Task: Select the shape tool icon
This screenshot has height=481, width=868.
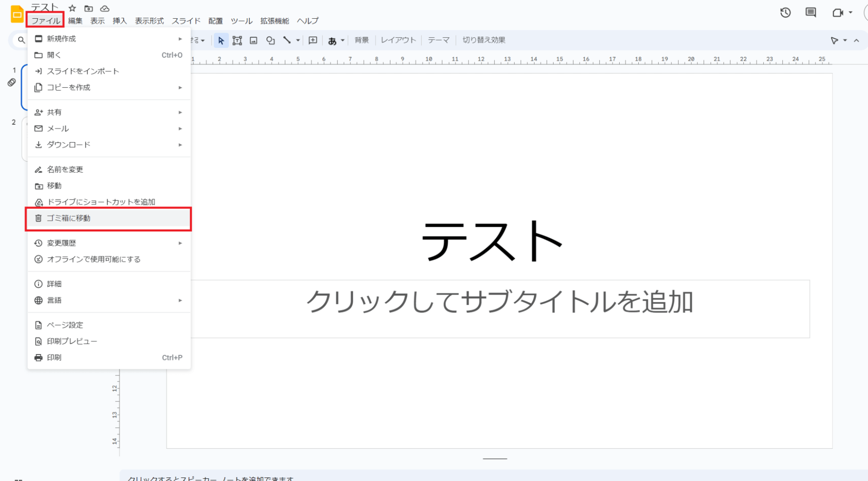Action: click(x=271, y=40)
